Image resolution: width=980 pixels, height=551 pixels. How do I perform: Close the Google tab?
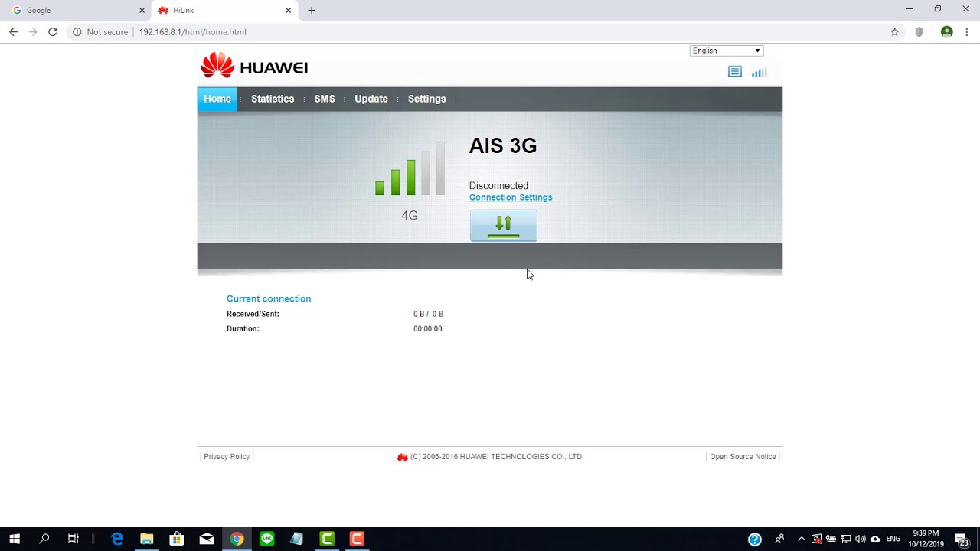[142, 11]
